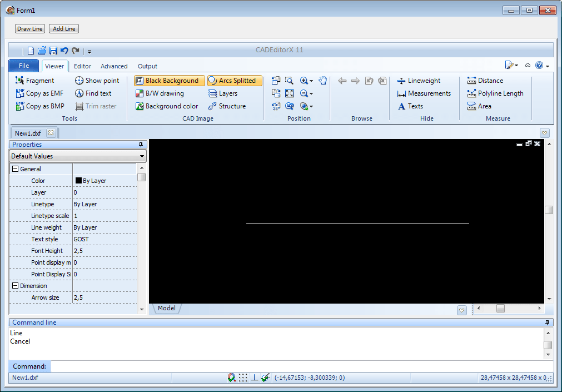The image size is (562, 392).
Task: Select the New1.dxf document tab
Action: tap(28, 133)
